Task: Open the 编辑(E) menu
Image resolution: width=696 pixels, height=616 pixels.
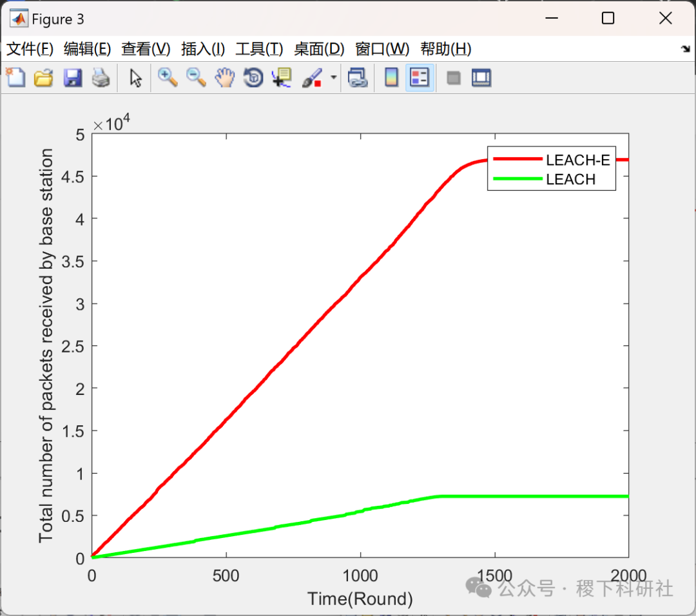Action: pos(87,49)
